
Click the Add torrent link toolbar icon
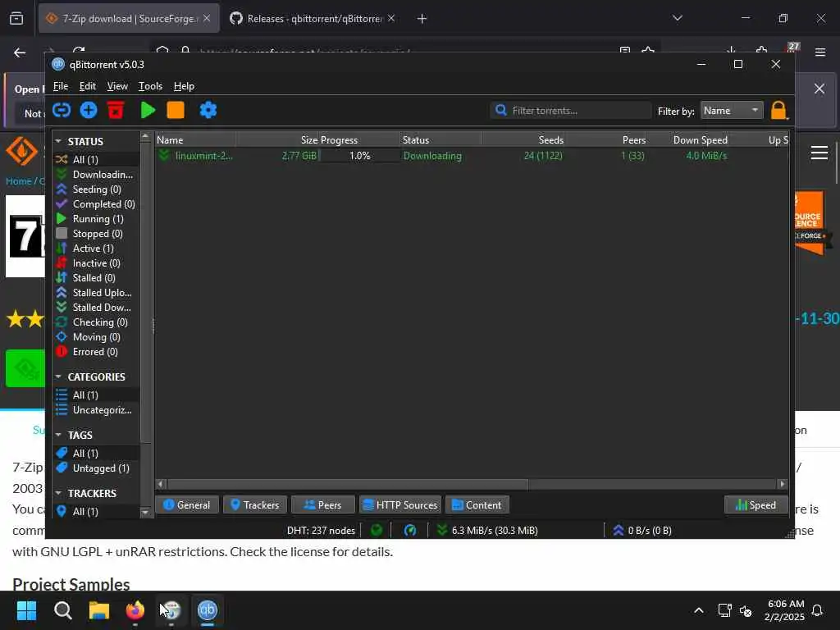(62, 111)
